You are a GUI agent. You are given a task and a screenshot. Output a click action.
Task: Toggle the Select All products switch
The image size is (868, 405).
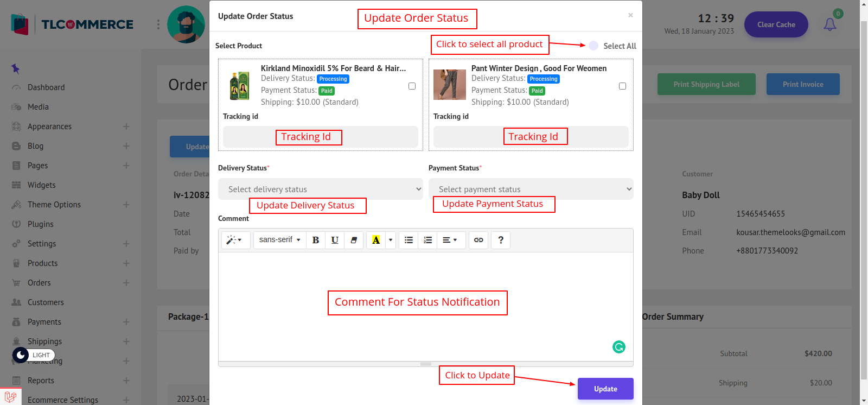pos(593,46)
